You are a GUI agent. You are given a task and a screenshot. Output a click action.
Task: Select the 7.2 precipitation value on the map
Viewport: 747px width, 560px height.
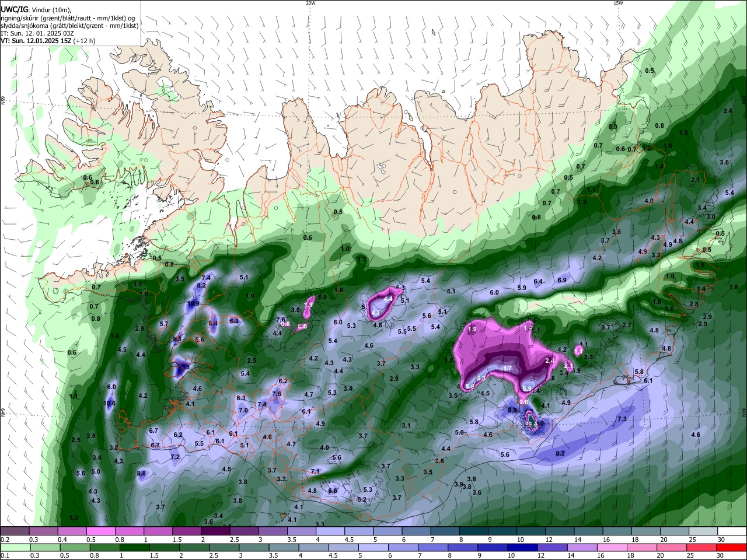tap(175, 457)
